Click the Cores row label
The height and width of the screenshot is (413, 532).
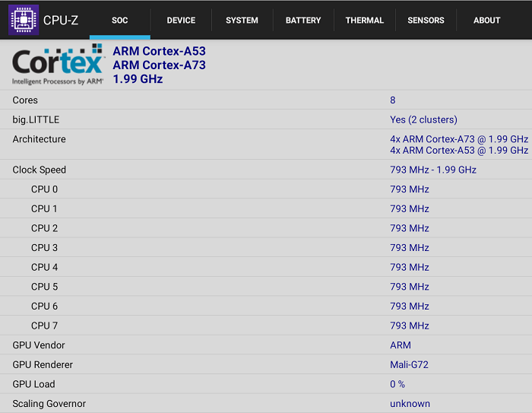tap(25, 100)
